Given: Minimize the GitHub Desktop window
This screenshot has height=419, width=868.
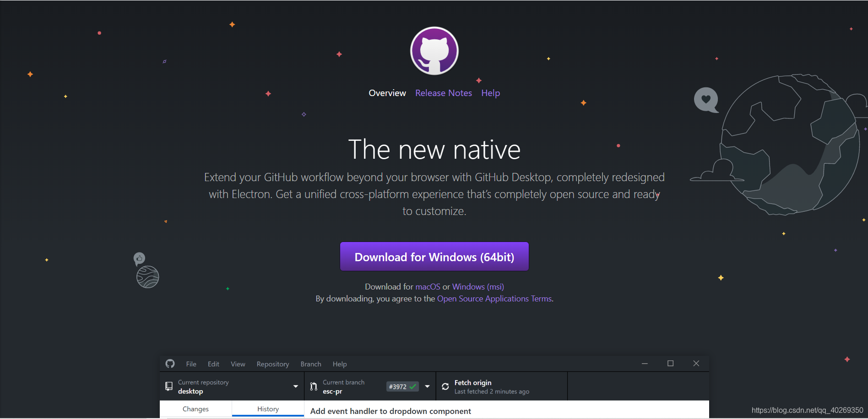Looking at the screenshot, I should coord(645,364).
